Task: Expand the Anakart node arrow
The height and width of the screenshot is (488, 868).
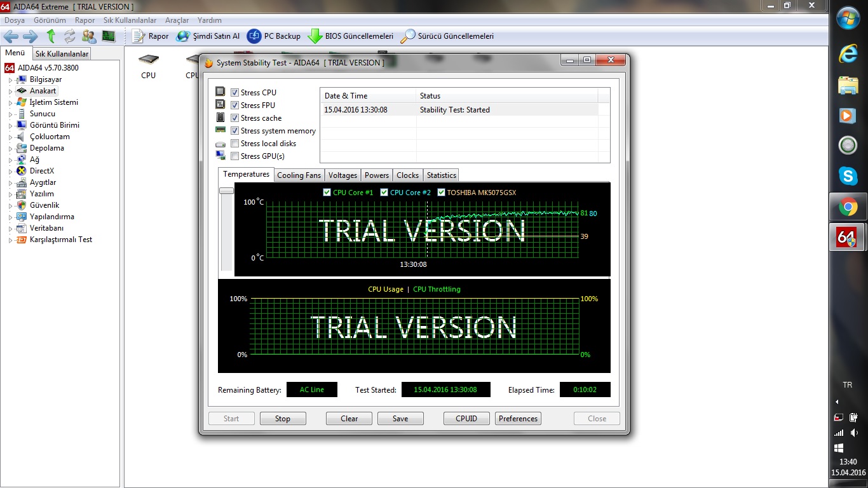Action: [11, 91]
